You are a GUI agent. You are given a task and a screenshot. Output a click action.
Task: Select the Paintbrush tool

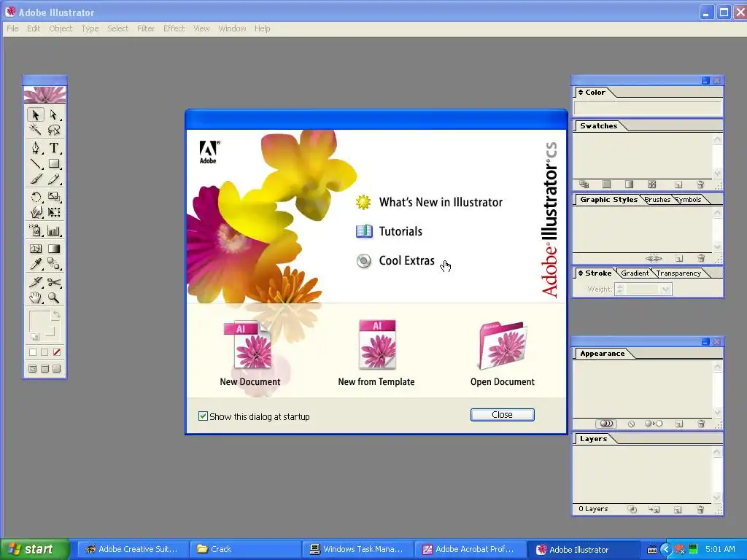[x=35, y=179]
